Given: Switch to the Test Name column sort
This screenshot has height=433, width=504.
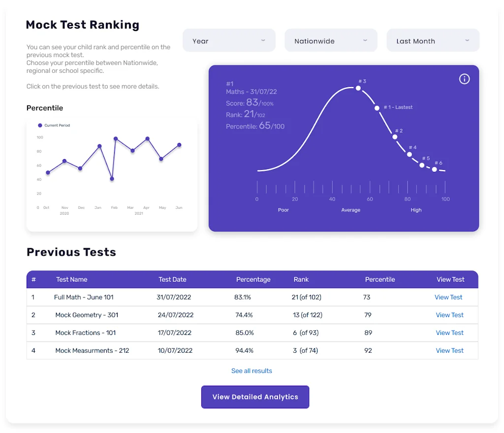Looking at the screenshot, I should (x=71, y=279).
